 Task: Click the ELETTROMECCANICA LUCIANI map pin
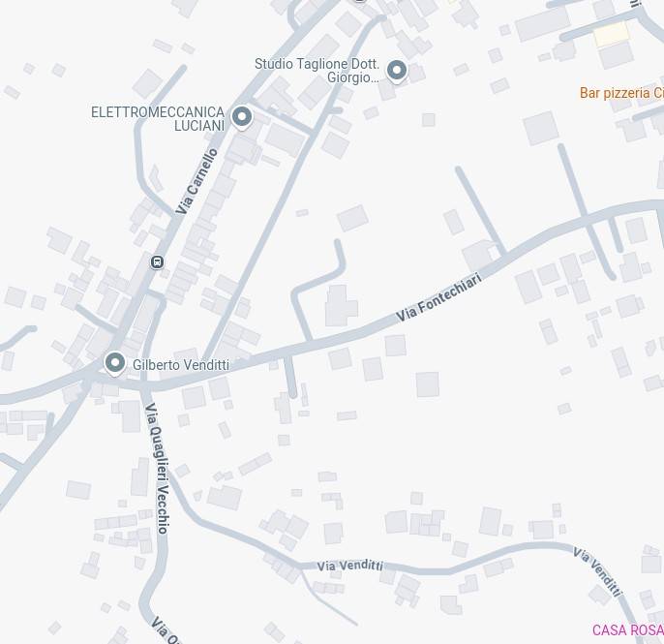point(242,117)
